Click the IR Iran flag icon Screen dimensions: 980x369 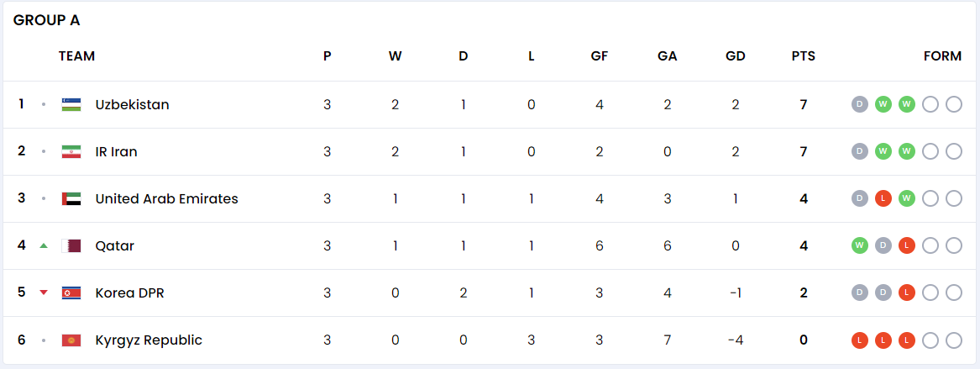pyautogui.click(x=71, y=151)
